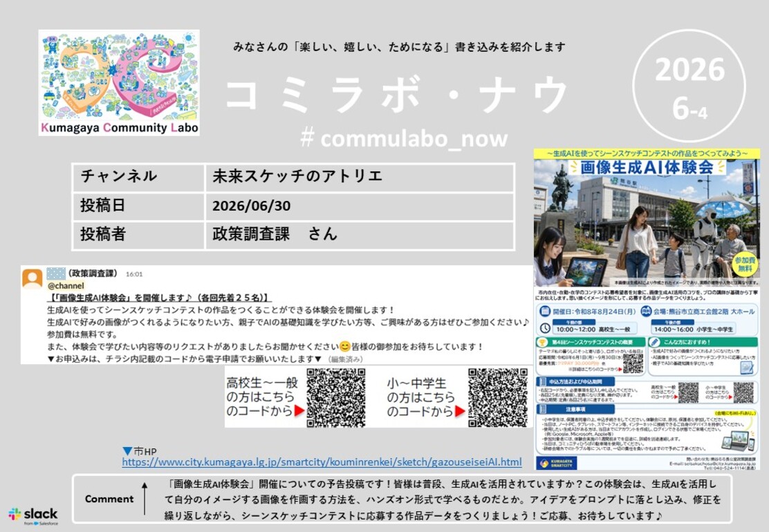Click the 会場 location icon on flyer

click(x=645, y=311)
